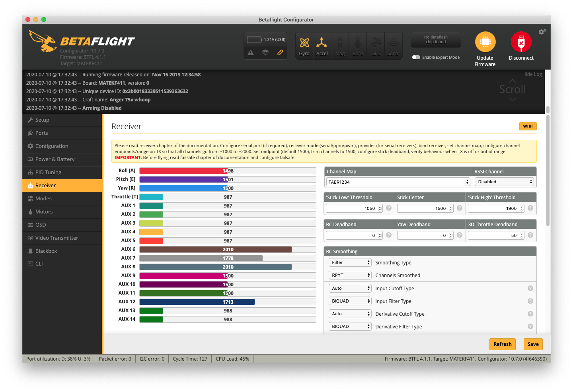Open the Channel Map dropdown
This screenshot has height=392, width=573.
click(x=398, y=182)
